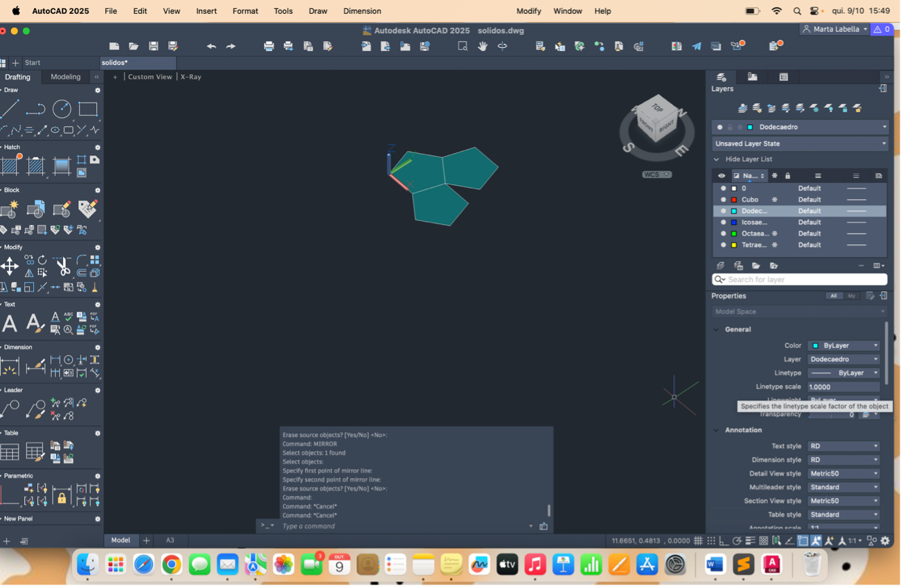The width and height of the screenshot is (903, 588).
Task: Toggle visibility of the Cubo layer
Action: pos(724,200)
